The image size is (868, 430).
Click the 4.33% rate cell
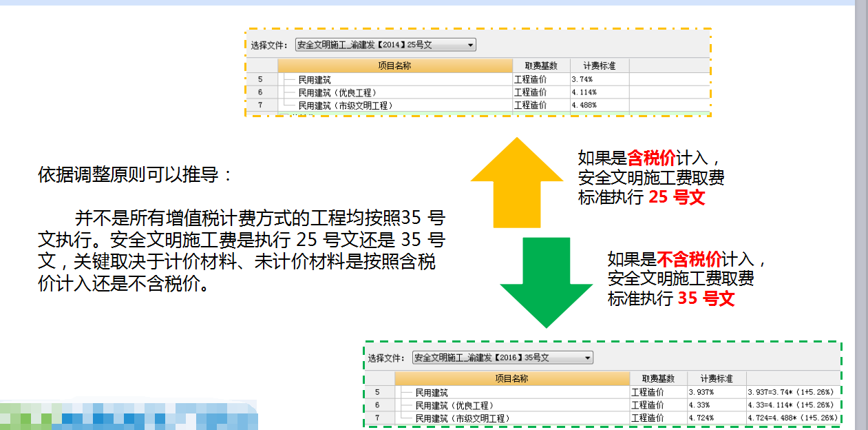click(716, 405)
